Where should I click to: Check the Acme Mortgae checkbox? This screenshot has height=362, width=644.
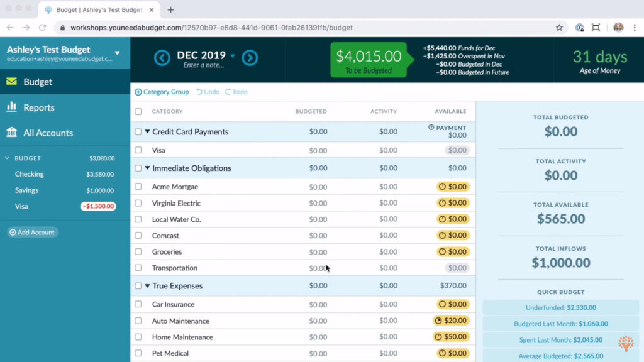(x=138, y=186)
